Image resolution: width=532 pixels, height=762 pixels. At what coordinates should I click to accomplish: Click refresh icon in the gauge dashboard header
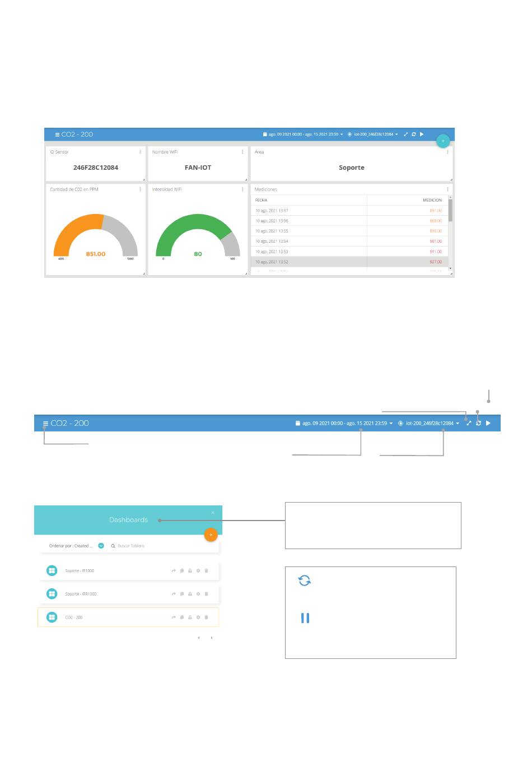pos(414,134)
